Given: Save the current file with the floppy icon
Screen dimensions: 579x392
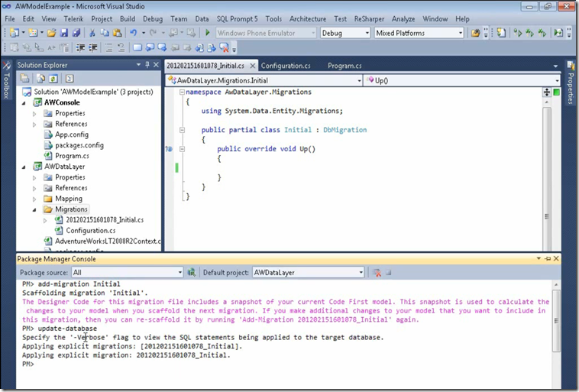Looking at the screenshot, I should tap(64, 33).
